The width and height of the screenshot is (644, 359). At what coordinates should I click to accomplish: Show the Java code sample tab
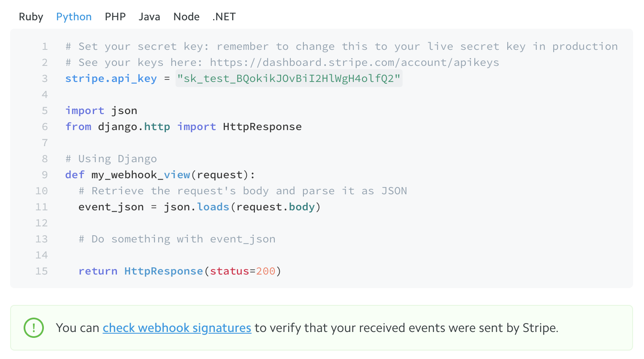[149, 17]
